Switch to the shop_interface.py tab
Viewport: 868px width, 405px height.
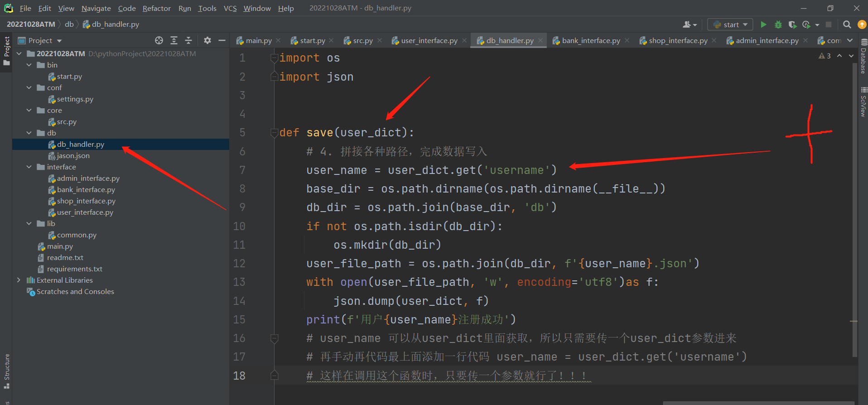click(x=678, y=40)
